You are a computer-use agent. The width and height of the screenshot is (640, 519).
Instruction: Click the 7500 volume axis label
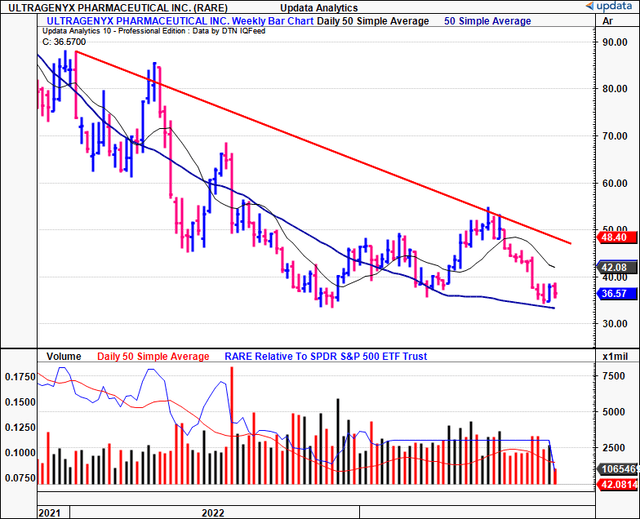[x=614, y=376]
